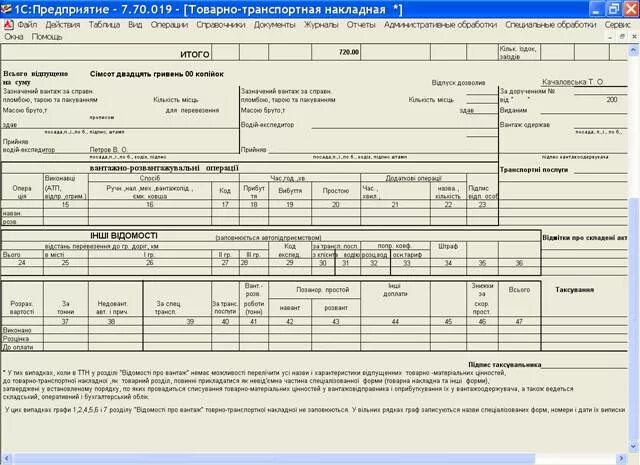
Task: Click the За дорученням № label
Action: tap(527, 91)
